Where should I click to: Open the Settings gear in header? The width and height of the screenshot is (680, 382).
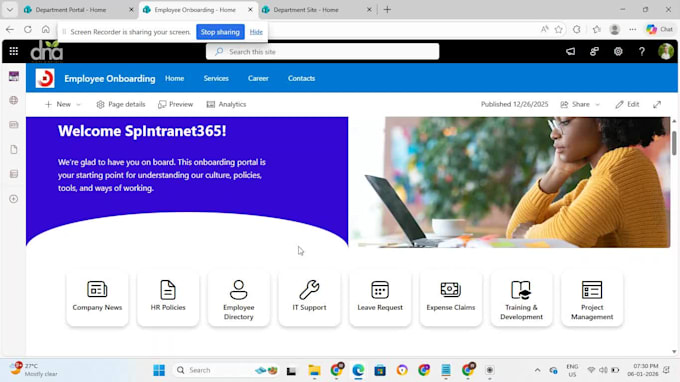click(618, 52)
